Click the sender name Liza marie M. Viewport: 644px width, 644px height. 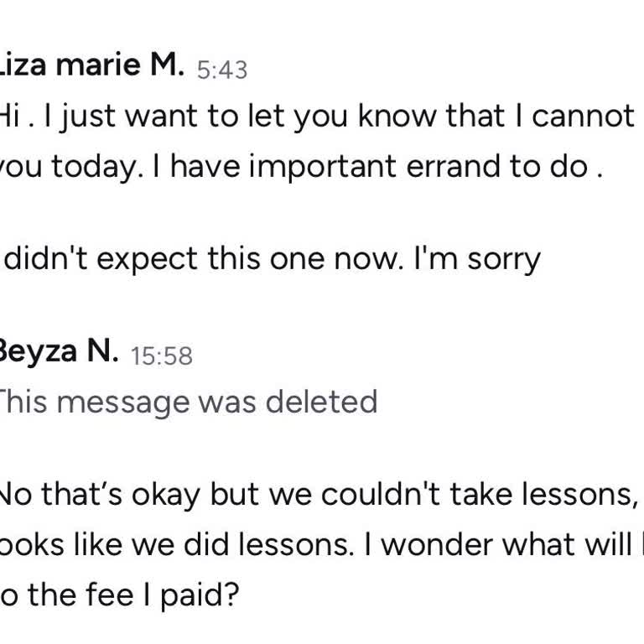coord(91,65)
